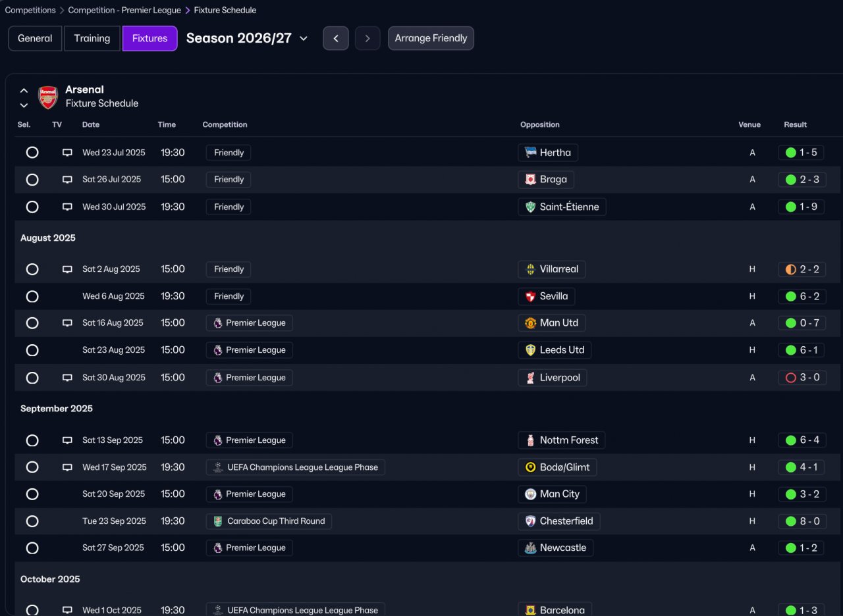Click the Man Utd club badge
Screen dimensions: 843x616
(x=530, y=323)
